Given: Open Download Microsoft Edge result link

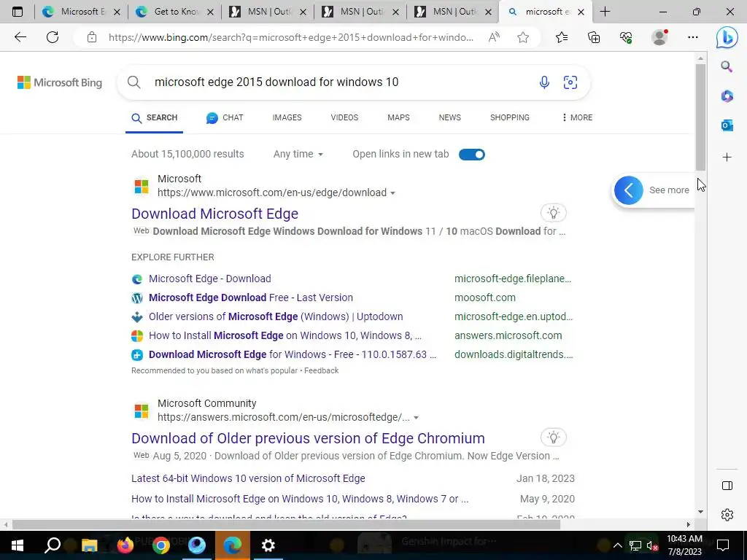Looking at the screenshot, I should click(215, 214).
